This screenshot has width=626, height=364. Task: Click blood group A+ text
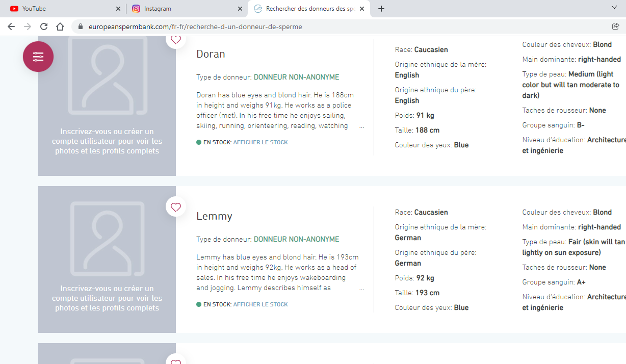click(581, 282)
